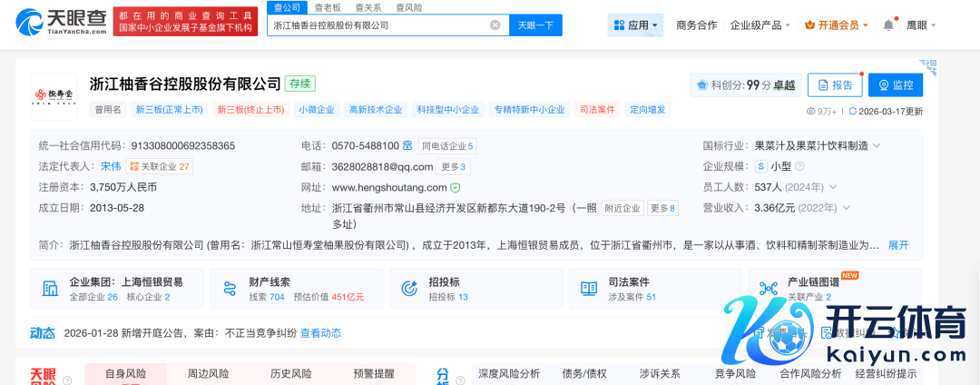Click the company logo thumbnail
Viewport: 980px width, 385px height.
(53, 96)
